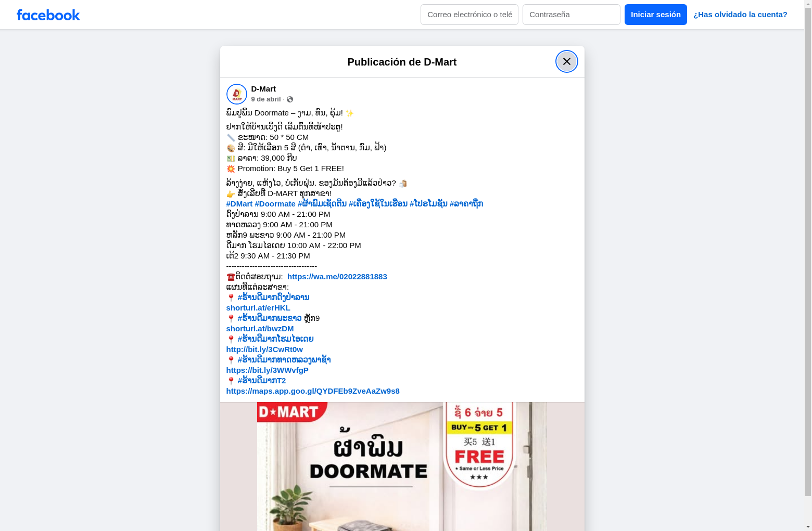Open the #ຮ້ານດີມາກT2 hashtag

(x=262, y=381)
